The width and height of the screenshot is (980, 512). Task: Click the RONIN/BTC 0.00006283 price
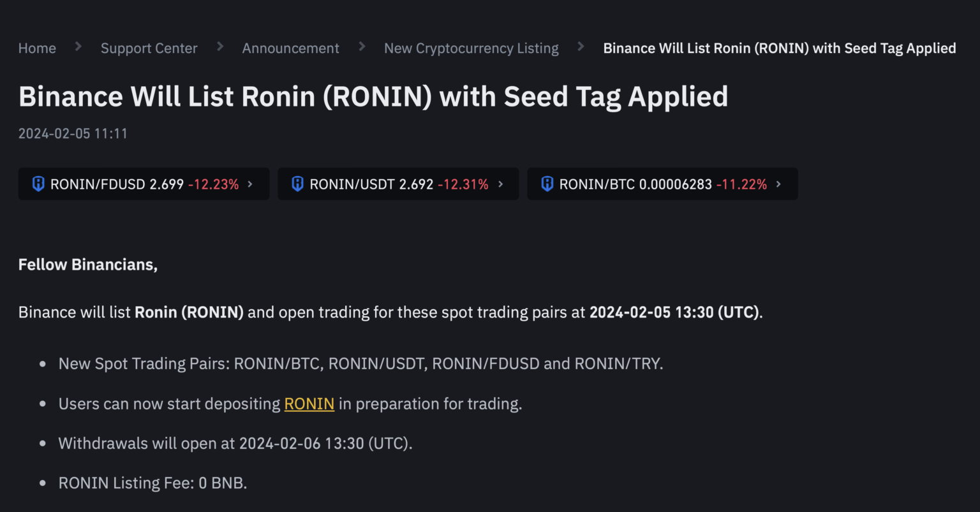pos(675,185)
